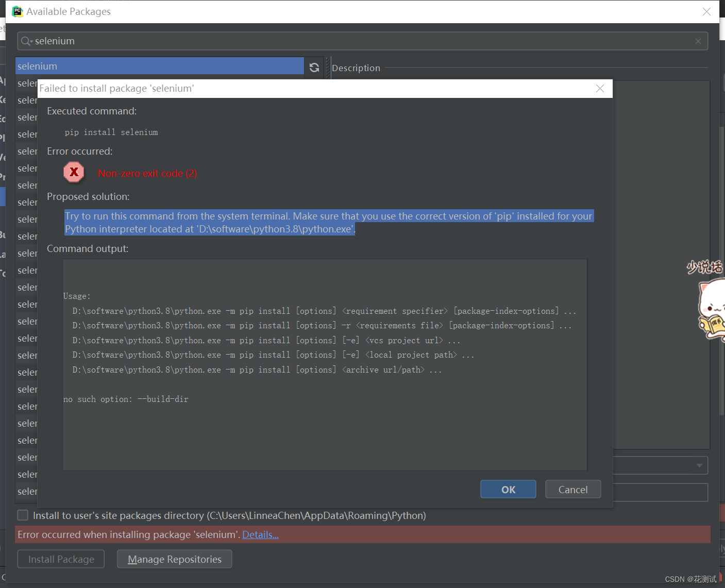The height and width of the screenshot is (588, 725).
Task: Click the 'Command output:' label
Action: [x=88, y=248]
